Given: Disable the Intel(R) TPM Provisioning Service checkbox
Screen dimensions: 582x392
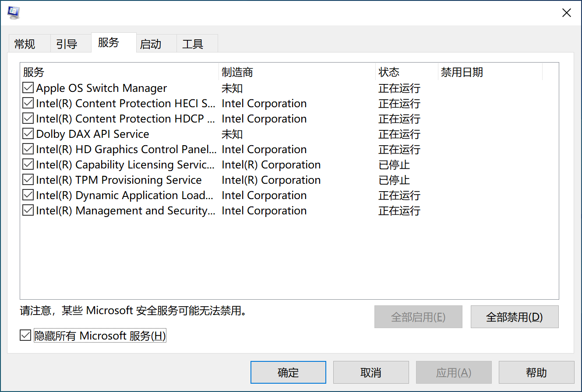Looking at the screenshot, I should (28, 180).
